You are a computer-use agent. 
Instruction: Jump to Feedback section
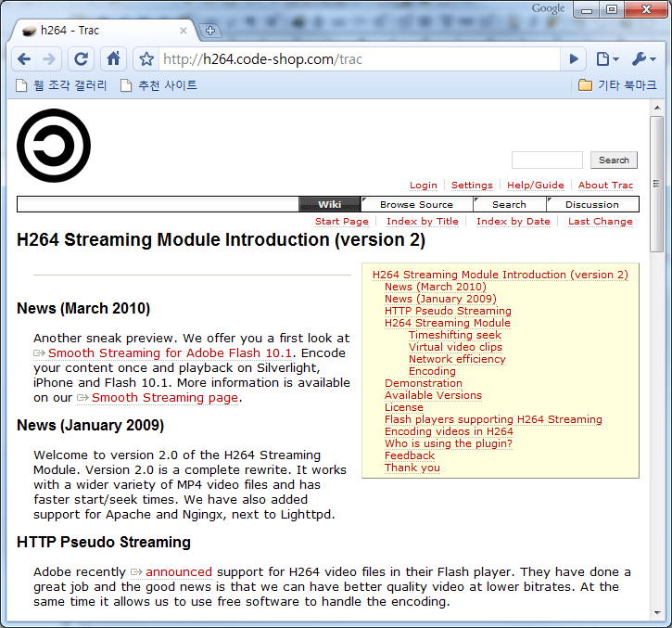[x=410, y=455]
